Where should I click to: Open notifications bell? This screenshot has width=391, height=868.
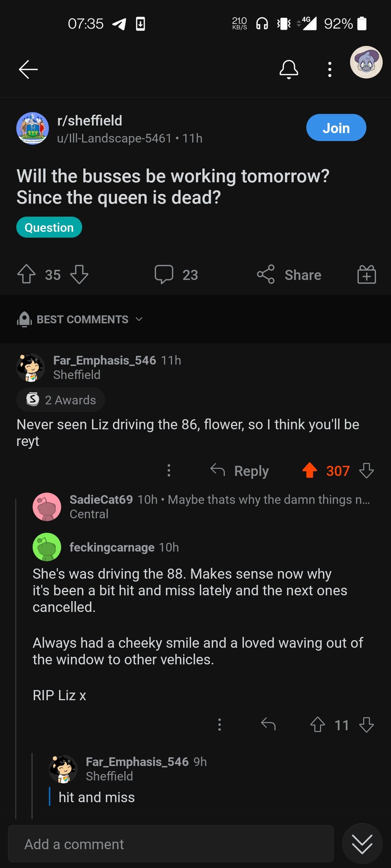click(288, 70)
